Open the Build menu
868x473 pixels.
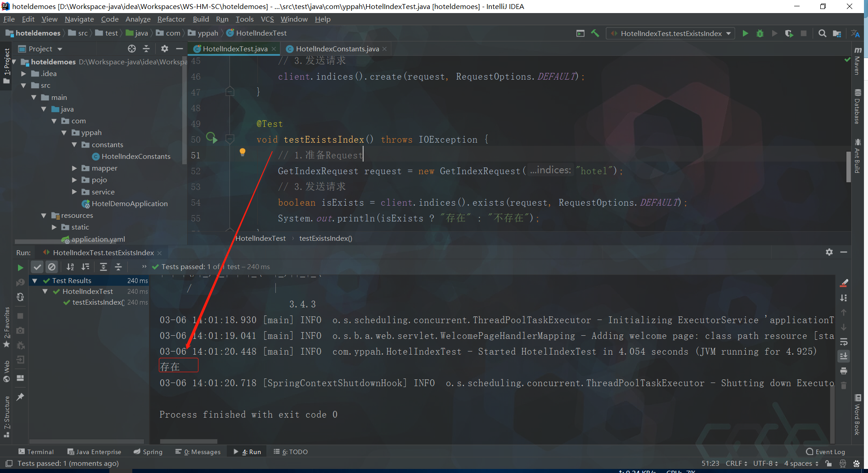(x=201, y=19)
